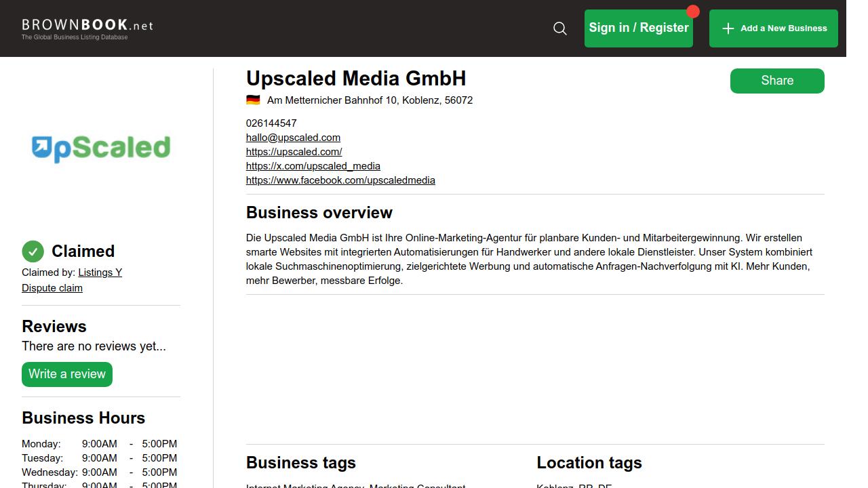The image size is (868, 488).
Task: Click the Monday hours row
Action: tap(100, 444)
